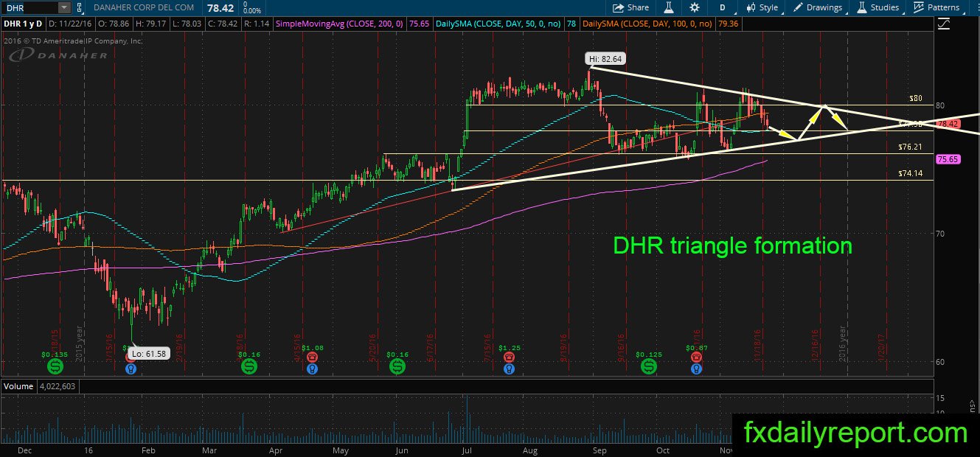This screenshot has height=457, width=980.
Task: Click the blue bulb icon under $1.08
Action: coord(312,367)
